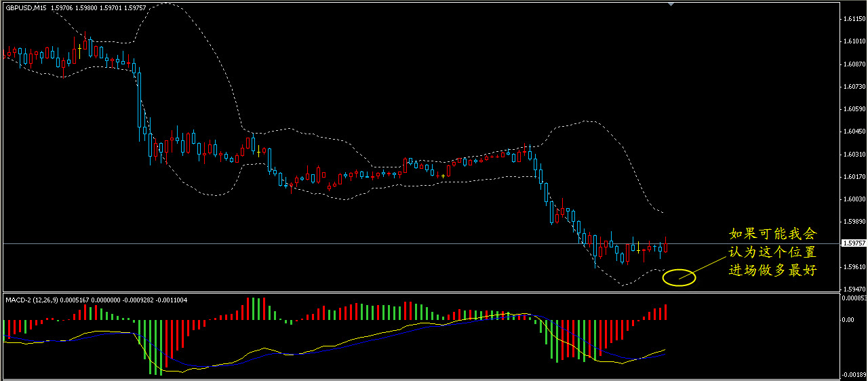Click the MACD scale zero level 0.00
The image size is (868, 381).
click(x=849, y=319)
